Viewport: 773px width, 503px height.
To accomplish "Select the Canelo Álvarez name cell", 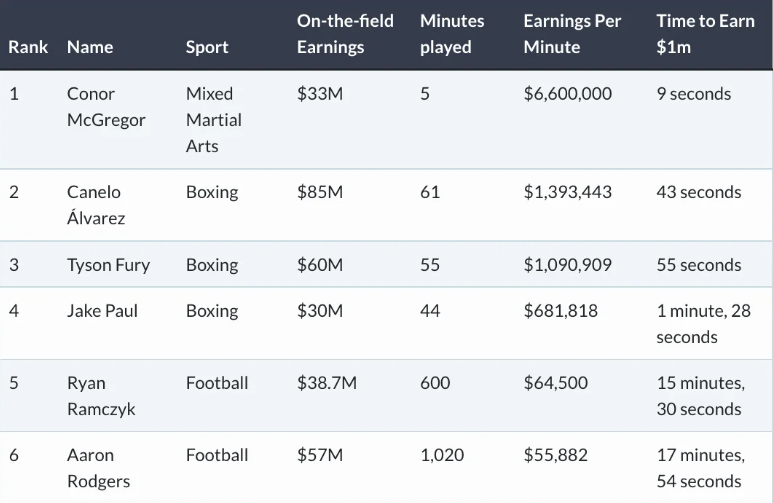I will pyautogui.click(x=96, y=204).
